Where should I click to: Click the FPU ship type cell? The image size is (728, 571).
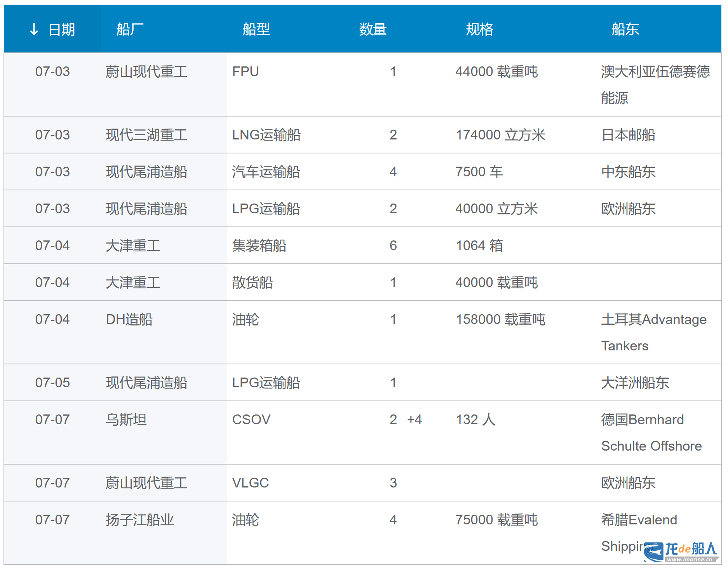point(246,72)
